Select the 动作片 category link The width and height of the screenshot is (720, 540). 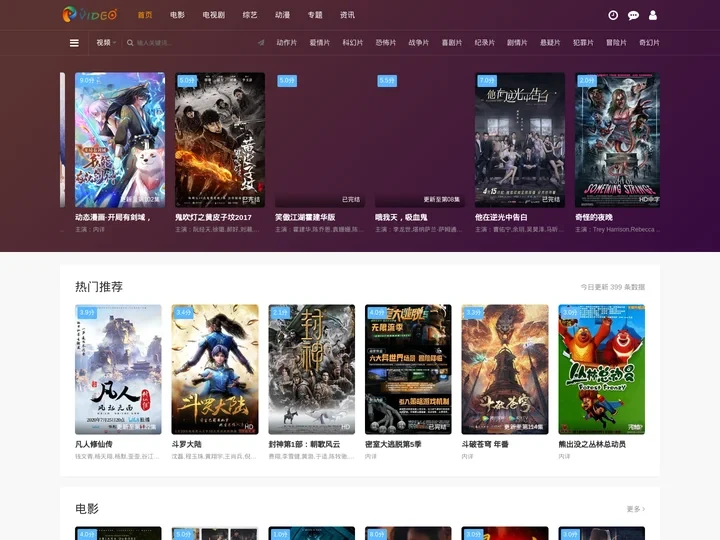click(287, 43)
